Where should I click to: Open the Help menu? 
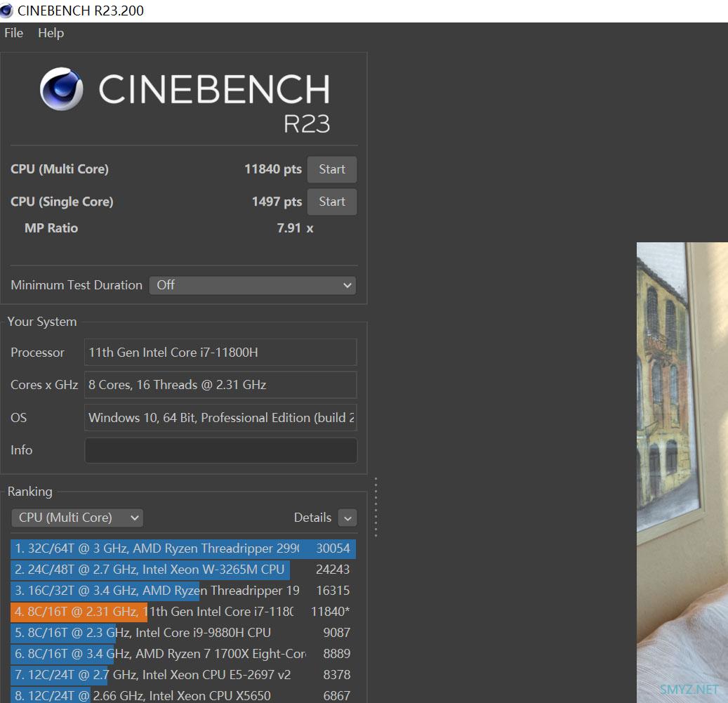pyautogui.click(x=51, y=33)
